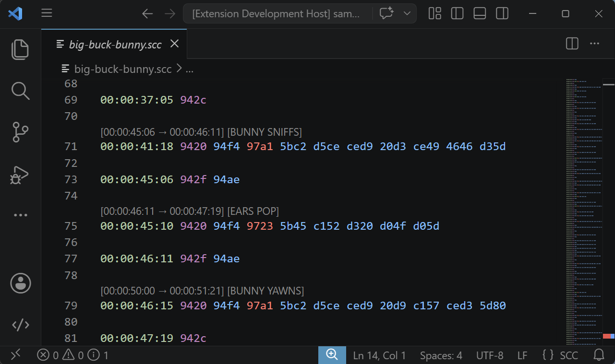Click the red marker in overview ruler
This screenshot has height=364, width=615.
(x=606, y=336)
